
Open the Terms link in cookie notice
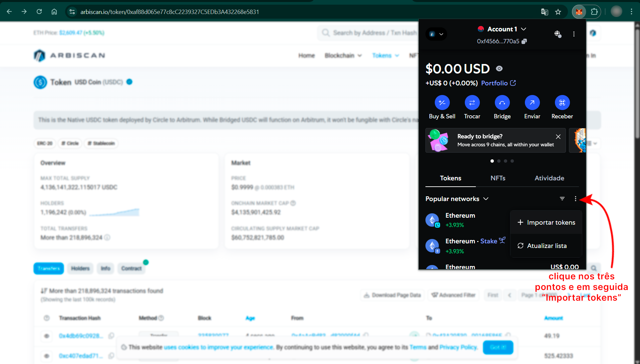click(x=418, y=347)
